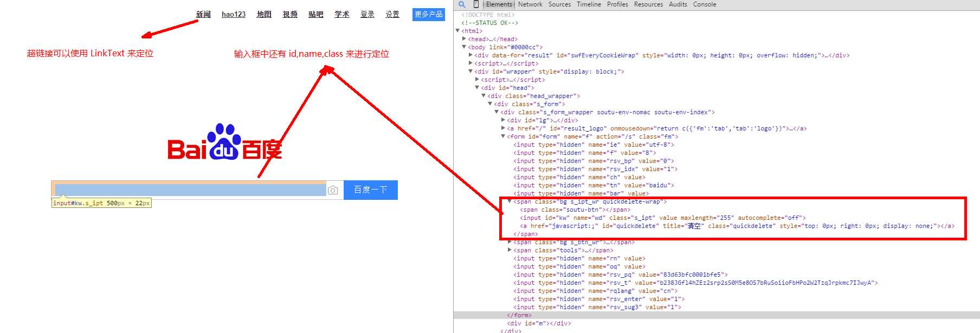The width and height of the screenshot is (980, 333).
Task: Switch to the Network tab
Action: point(530,4)
